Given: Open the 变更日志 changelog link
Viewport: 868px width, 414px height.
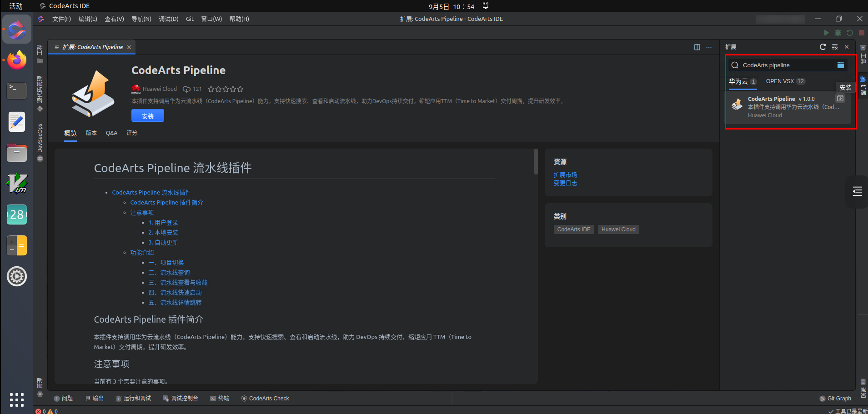Looking at the screenshot, I should tap(565, 183).
